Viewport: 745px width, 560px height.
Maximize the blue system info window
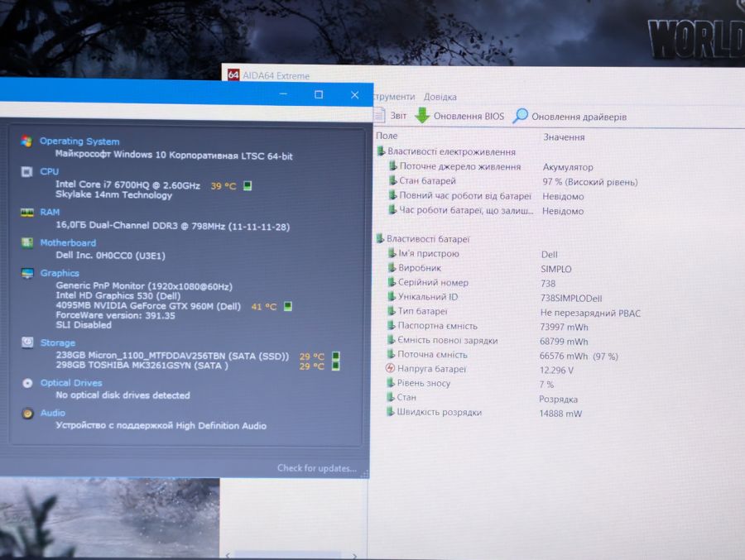(319, 94)
